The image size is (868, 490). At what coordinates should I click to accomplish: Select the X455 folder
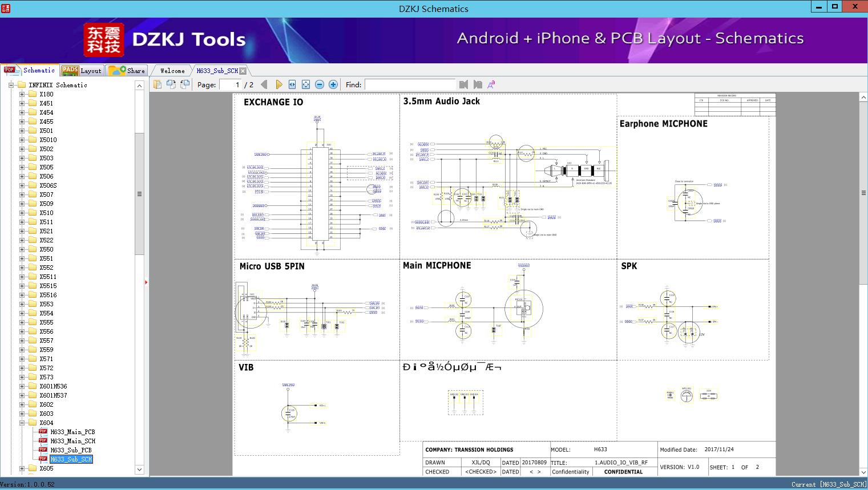(46, 122)
